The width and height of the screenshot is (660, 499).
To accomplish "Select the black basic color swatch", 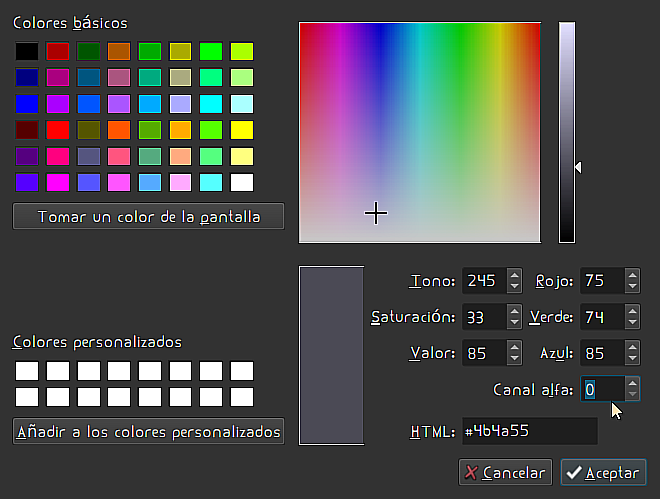I will point(27,51).
